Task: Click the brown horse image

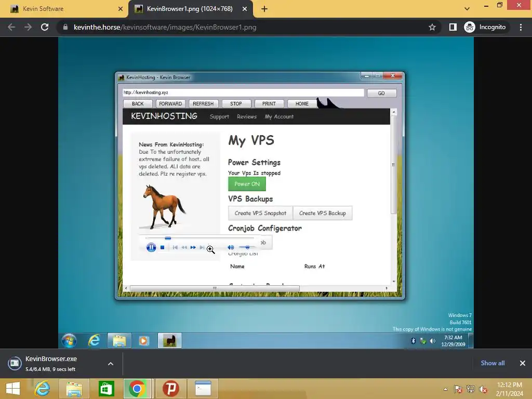Action: 164,206
